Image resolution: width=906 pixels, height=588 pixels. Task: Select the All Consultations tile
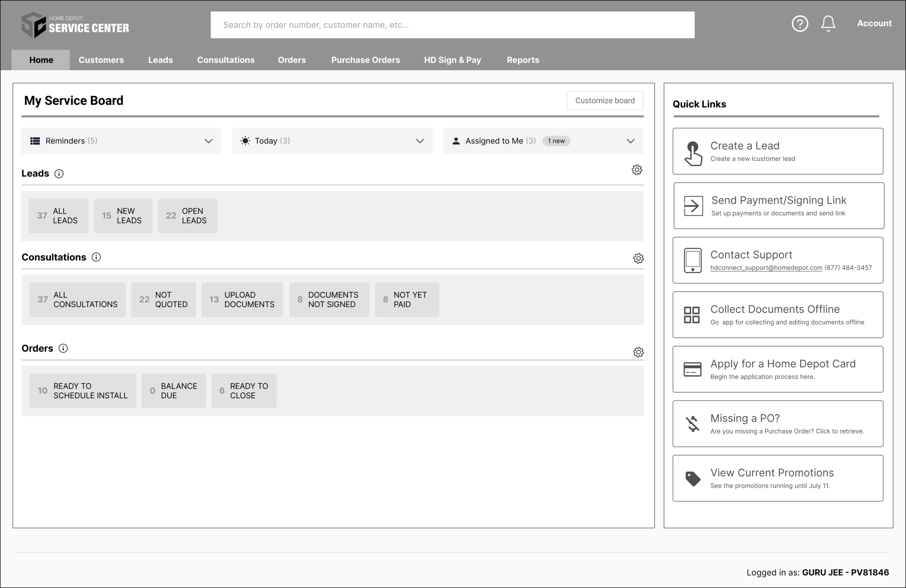tap(77, 300)
